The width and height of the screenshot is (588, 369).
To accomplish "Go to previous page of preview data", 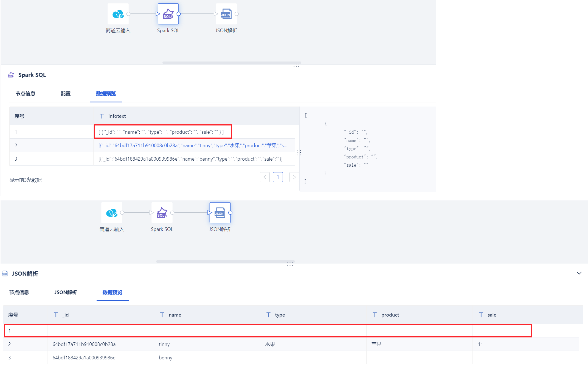I will [x=265, y=177].
